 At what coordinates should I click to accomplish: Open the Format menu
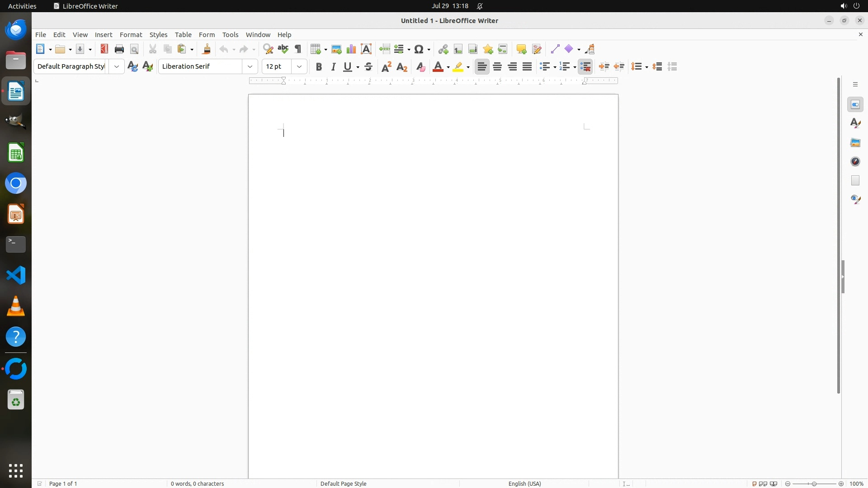coord(131,35)
